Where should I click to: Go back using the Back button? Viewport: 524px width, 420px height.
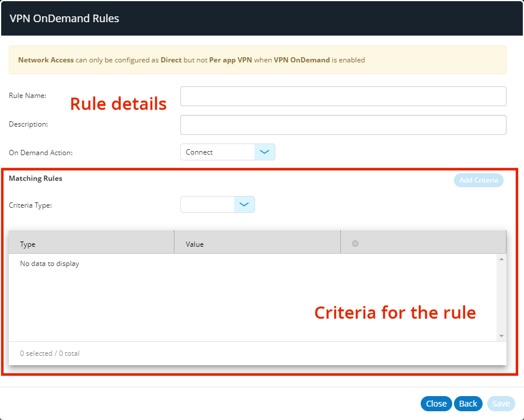pos(468,404)
